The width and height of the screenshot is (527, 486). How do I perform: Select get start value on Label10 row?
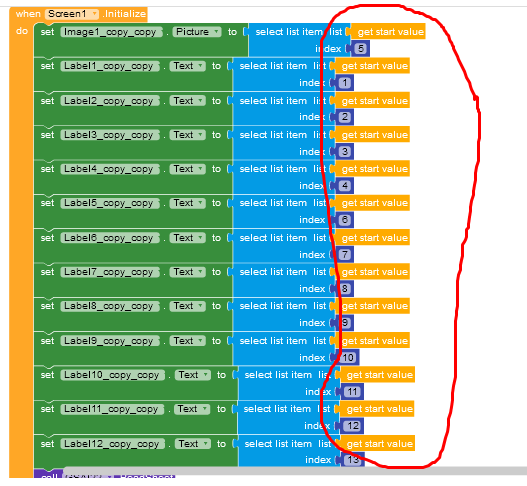(x=378, y=375)
